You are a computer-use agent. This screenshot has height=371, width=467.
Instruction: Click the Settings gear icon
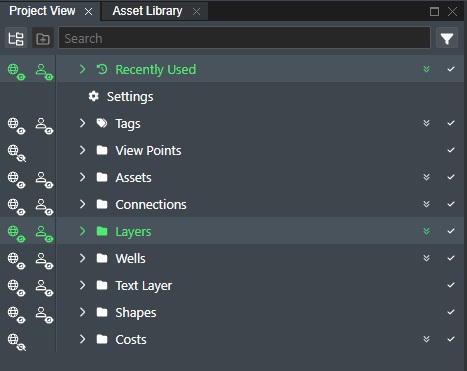94,96
